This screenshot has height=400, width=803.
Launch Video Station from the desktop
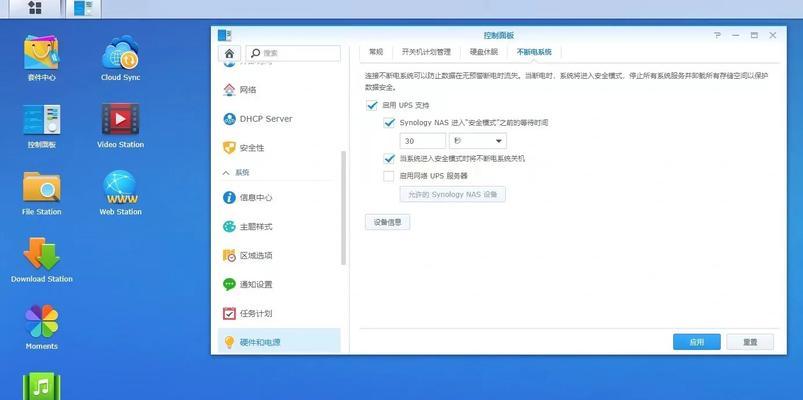point(120,125)
